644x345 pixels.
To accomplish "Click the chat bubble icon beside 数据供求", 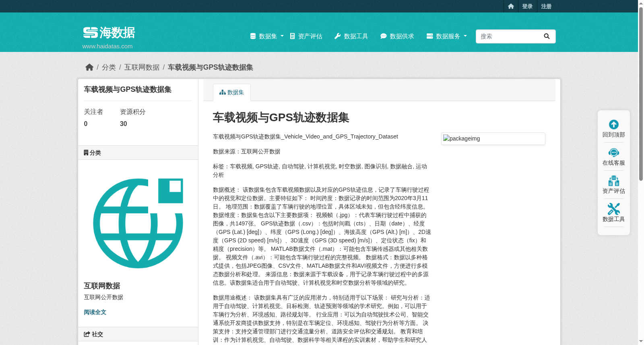I will 384,36.
